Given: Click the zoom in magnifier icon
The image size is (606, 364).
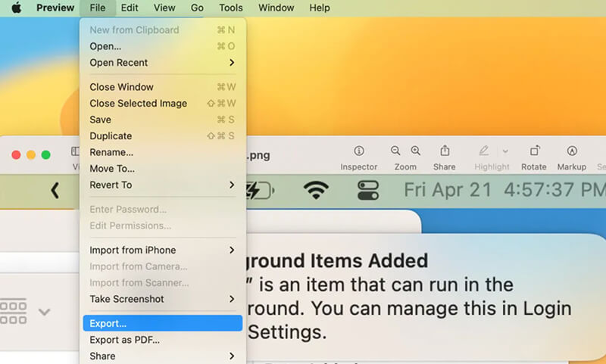Looking at the screenshot, I should [x=416, y=151].
